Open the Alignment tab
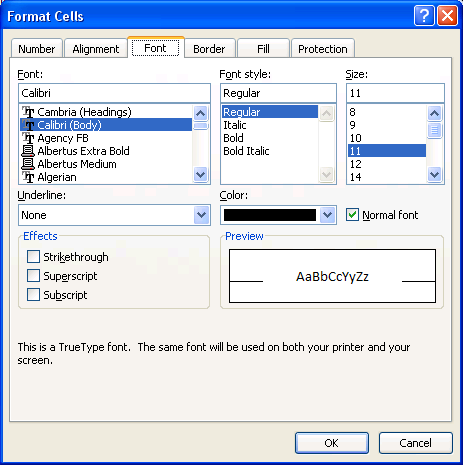Viewport: 463px width, 465px height. [x=96, y=49]
